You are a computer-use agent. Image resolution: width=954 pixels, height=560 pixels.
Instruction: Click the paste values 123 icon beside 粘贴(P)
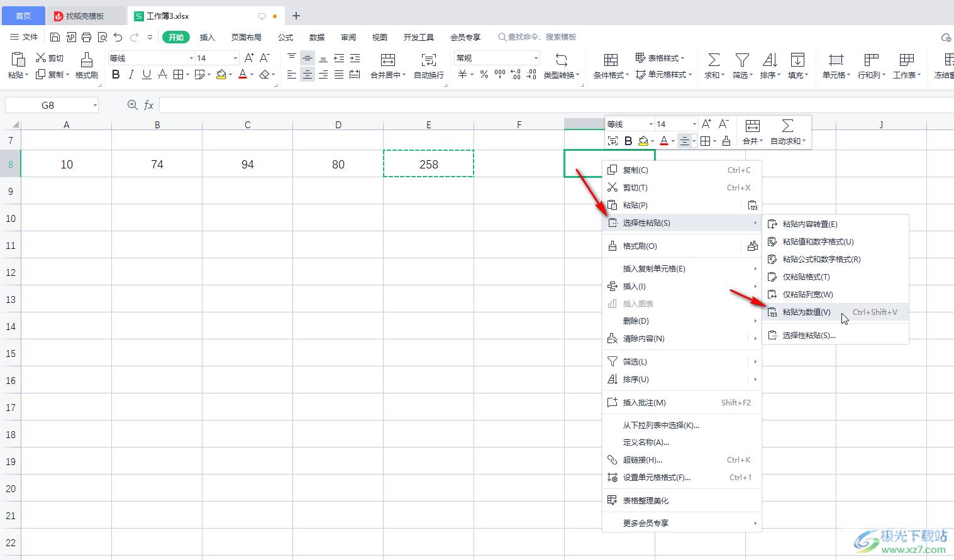pos(753,206)
